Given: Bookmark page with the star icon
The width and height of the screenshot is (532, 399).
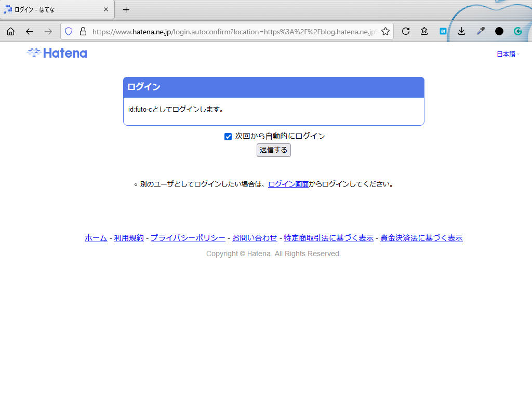Looking at the screenshot, I should 385,32.
